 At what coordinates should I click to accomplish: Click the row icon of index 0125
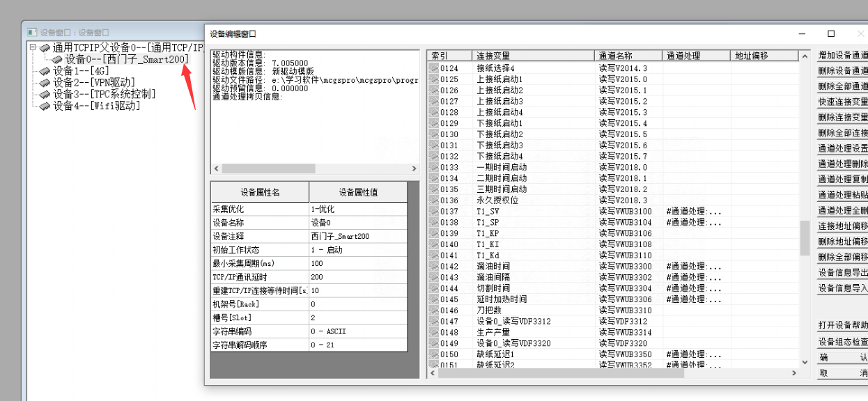click(x=433, y=79)
